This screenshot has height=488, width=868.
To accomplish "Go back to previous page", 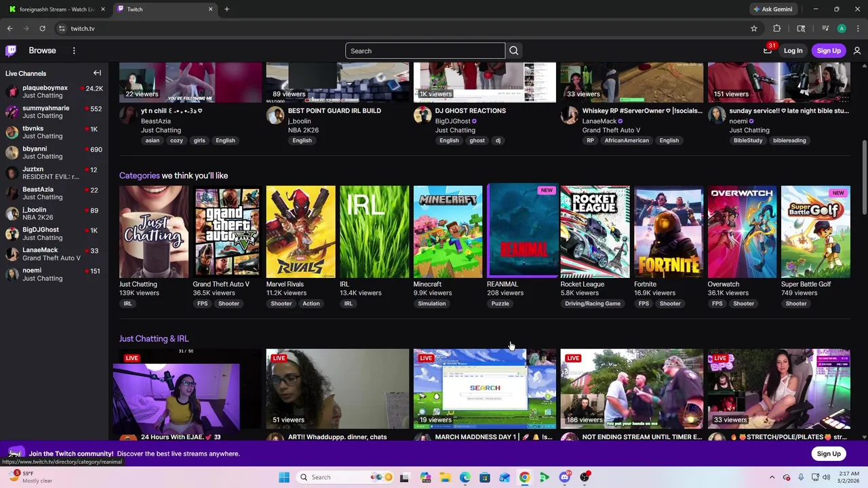I will pos(10,28).
